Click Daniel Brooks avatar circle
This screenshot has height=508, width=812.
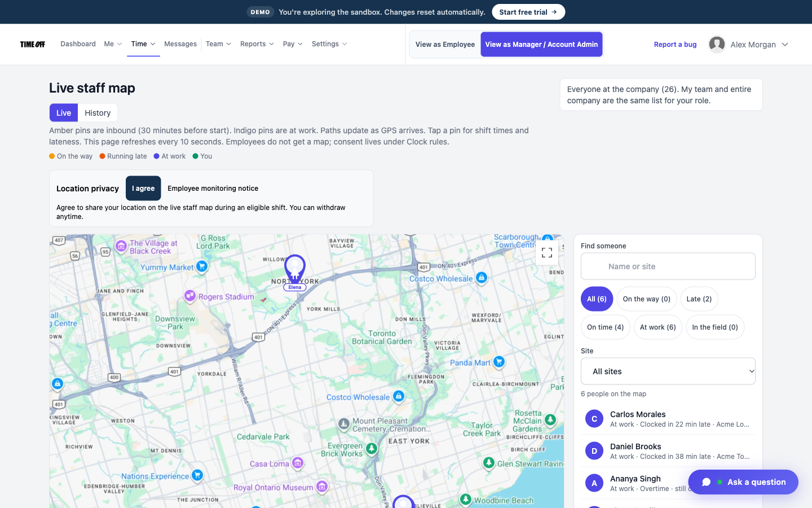(594, 451)
